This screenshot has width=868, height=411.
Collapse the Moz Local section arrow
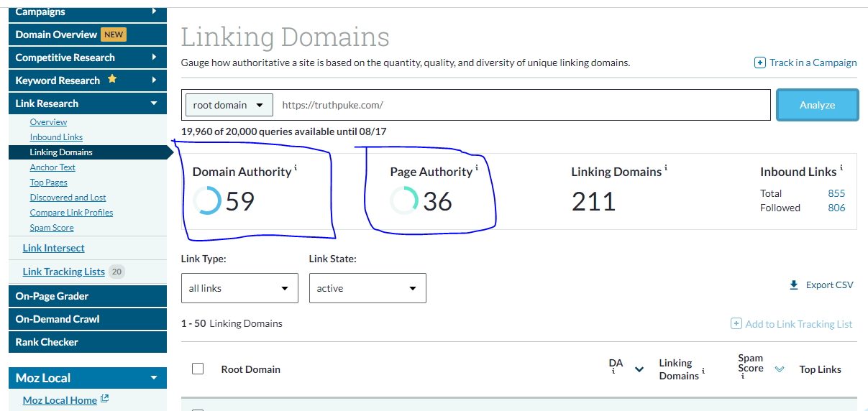[x=154, y=378]
